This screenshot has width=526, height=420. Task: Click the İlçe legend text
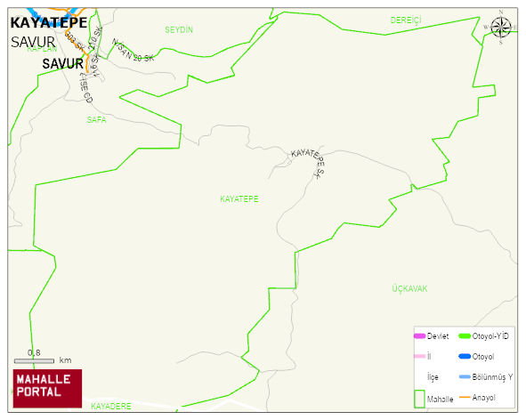[433, 377]
